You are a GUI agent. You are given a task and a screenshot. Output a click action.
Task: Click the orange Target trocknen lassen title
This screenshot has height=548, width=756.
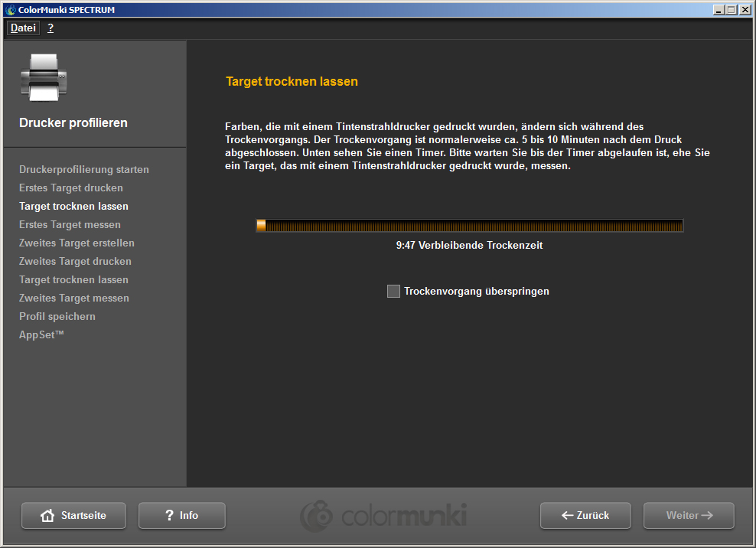point(292,81)
